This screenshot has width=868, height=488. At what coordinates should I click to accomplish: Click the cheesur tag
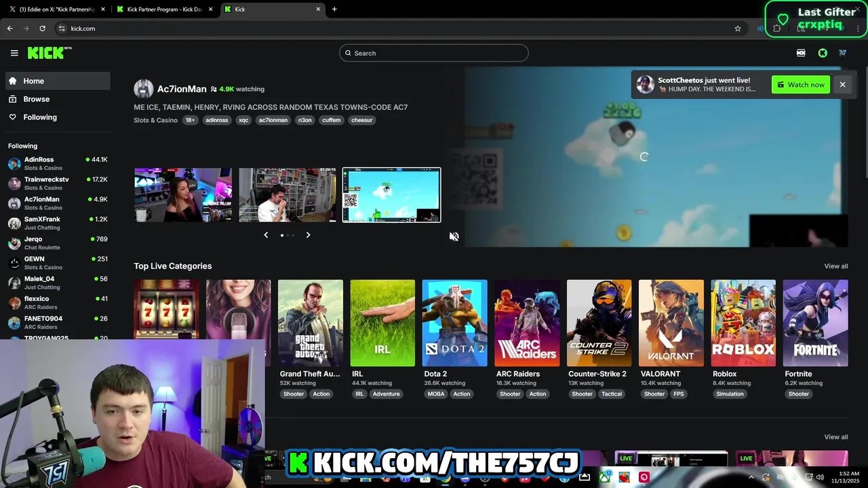(x=362, y=120)
